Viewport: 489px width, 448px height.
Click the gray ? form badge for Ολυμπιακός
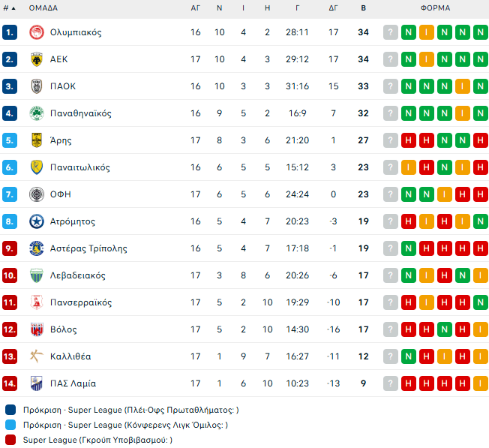coord(391,32)
